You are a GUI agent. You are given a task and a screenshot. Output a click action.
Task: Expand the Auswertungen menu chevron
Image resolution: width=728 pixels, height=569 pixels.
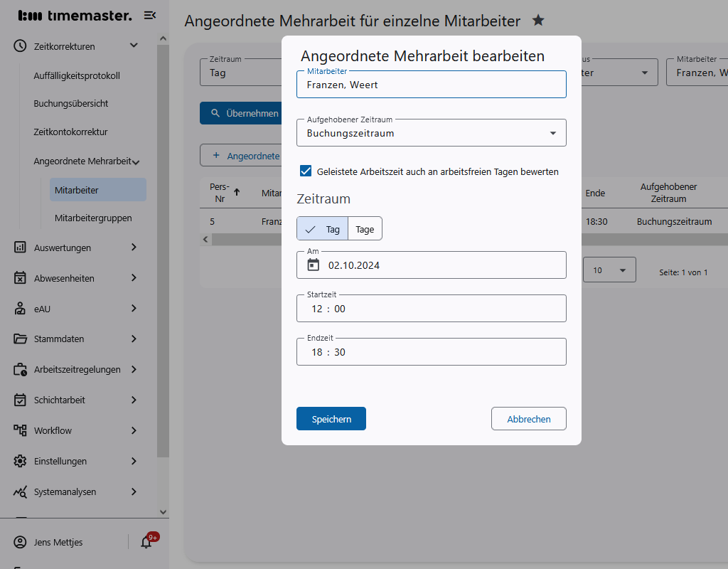(134, 248)
